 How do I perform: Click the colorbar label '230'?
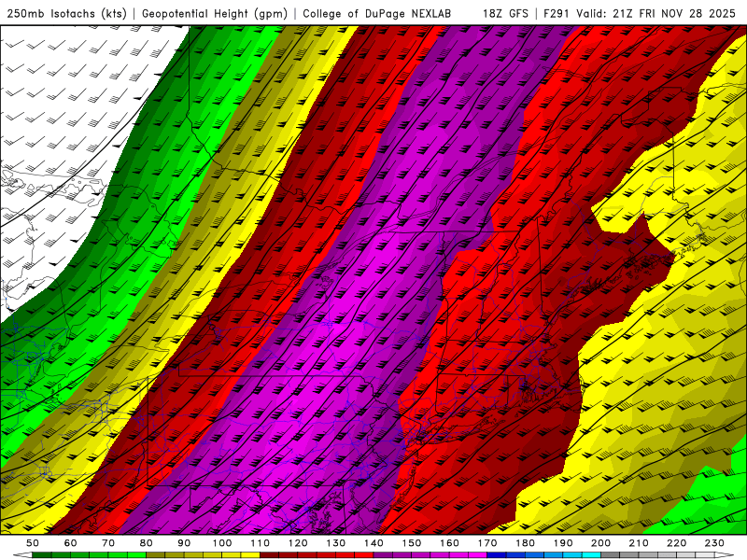point(714,543)
